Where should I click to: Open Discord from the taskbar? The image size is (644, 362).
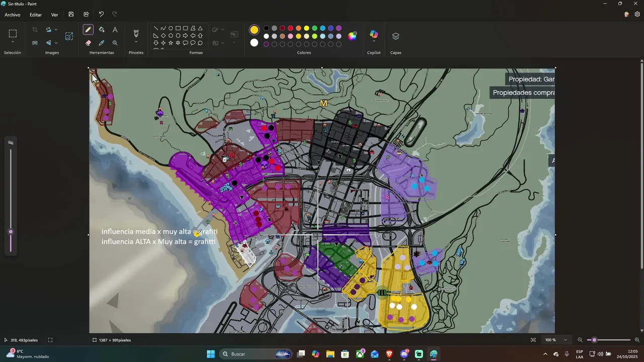404,354
